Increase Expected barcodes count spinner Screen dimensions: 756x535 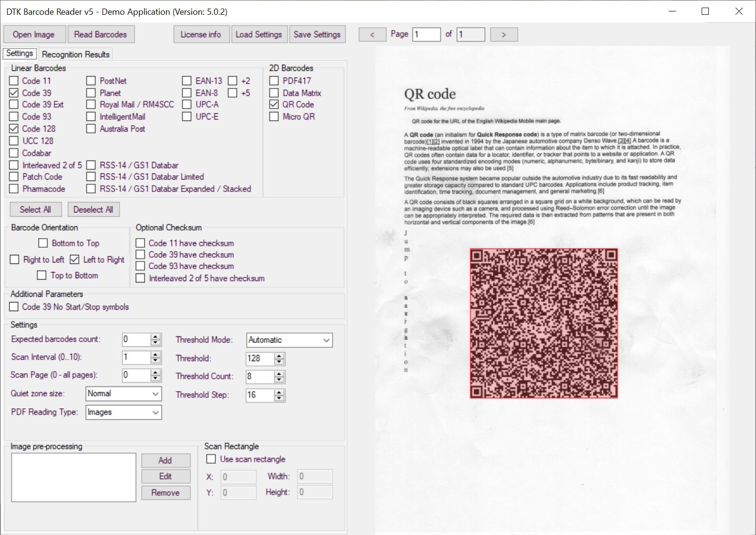[155, 336]
